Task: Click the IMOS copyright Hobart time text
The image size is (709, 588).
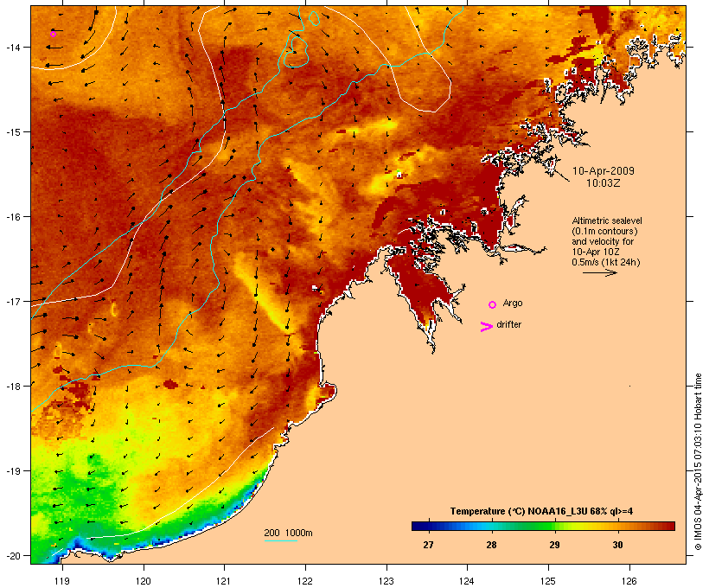Action: coord(699,462)
